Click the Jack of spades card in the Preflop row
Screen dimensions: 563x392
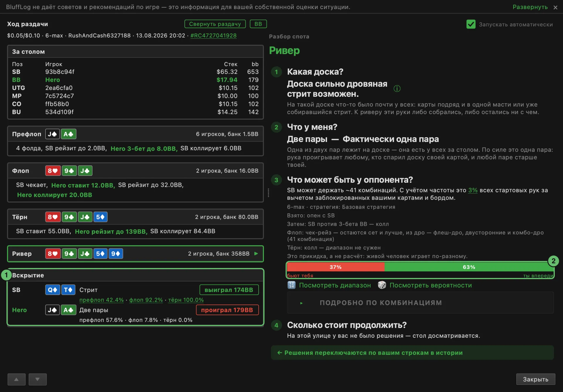[x=52, y=134]
